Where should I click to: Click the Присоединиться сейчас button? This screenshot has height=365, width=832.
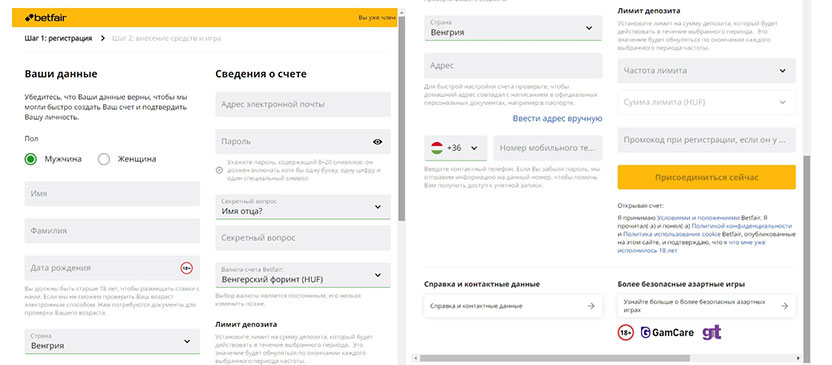coord(706,177)
